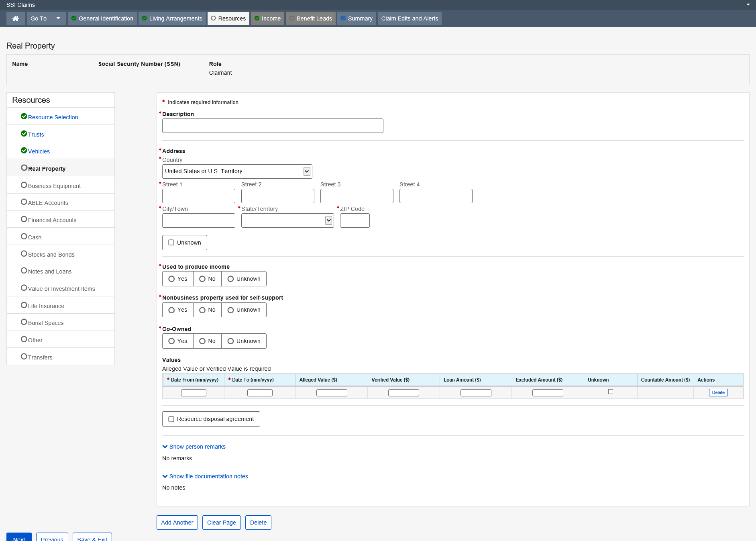Switch to the Income tab

pos(268,18)
